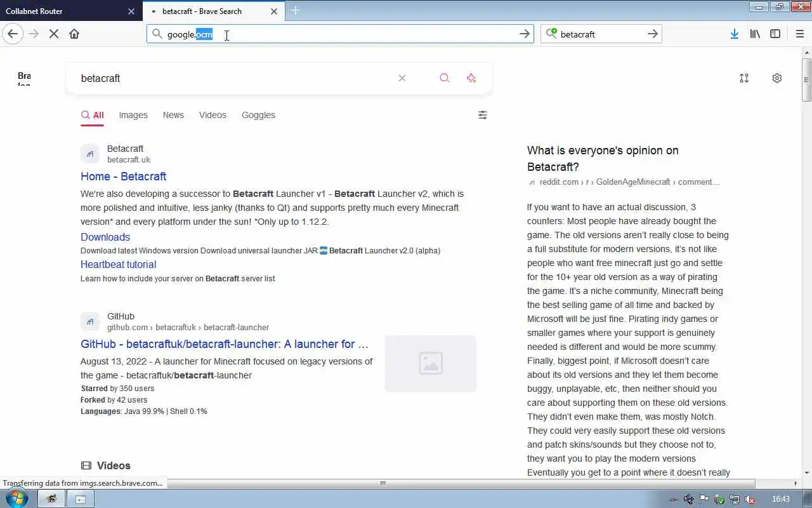Open the Home - Betacraft result link
The image size is (812, 508).
(124, 177)
